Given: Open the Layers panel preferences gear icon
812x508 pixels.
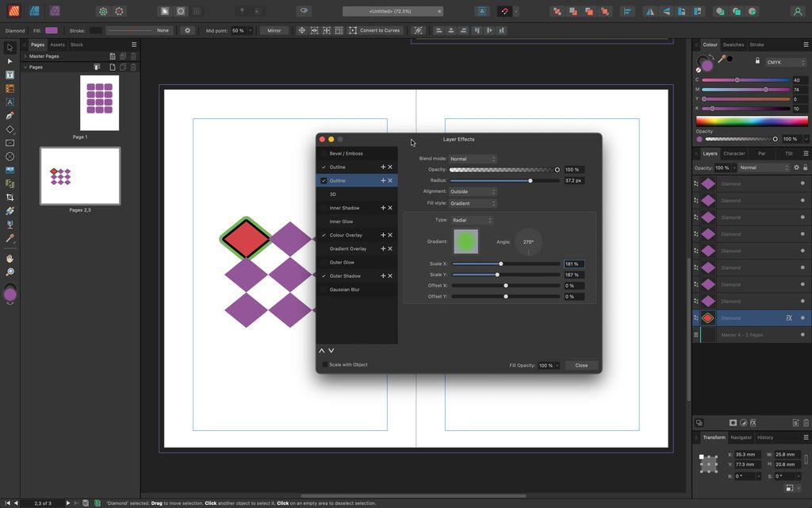Looking at the screenshot, I should pos(796,167).
